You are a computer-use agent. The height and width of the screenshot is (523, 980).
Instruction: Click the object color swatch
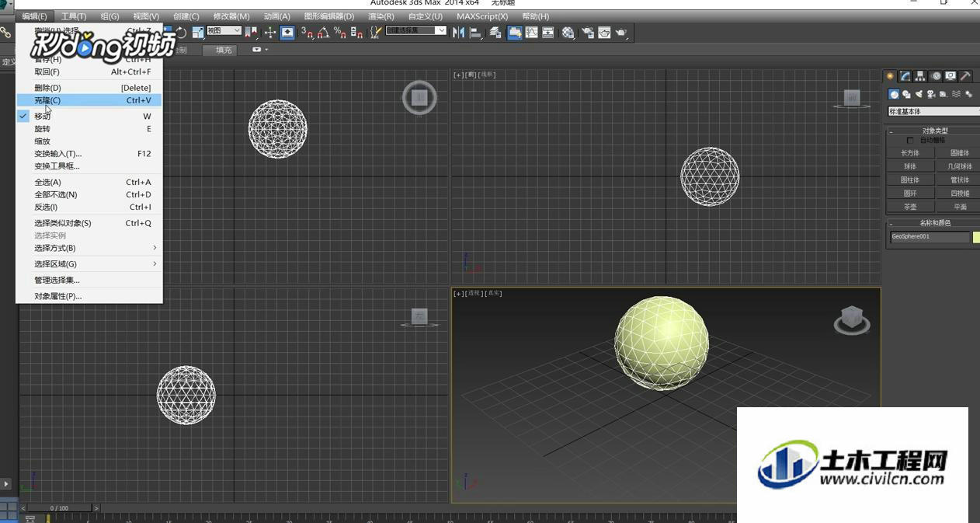click(x=976, y=237)
